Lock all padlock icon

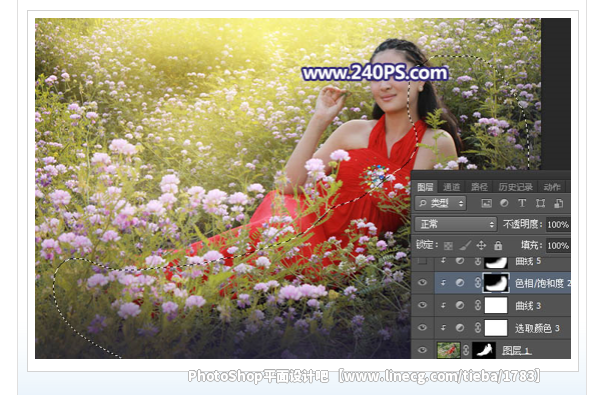tap(498, 246)
